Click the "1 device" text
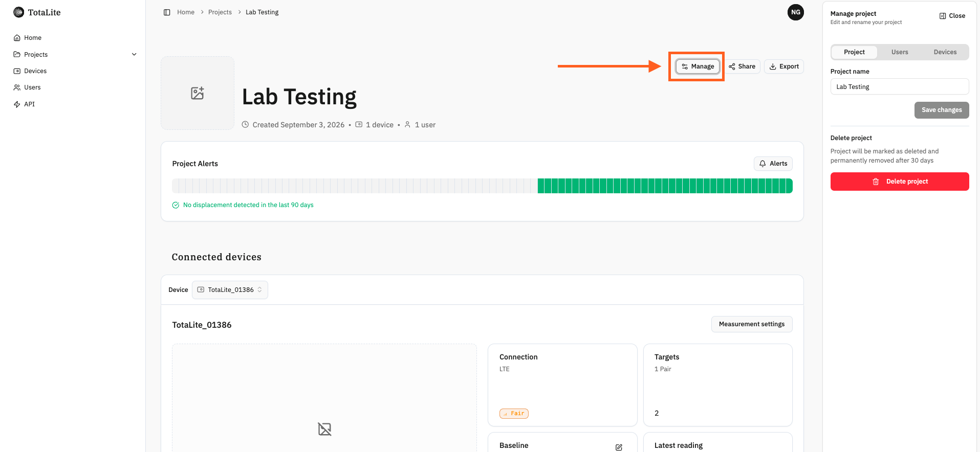The height and width of the screenshot is (452, 980). tap(380, 125)
